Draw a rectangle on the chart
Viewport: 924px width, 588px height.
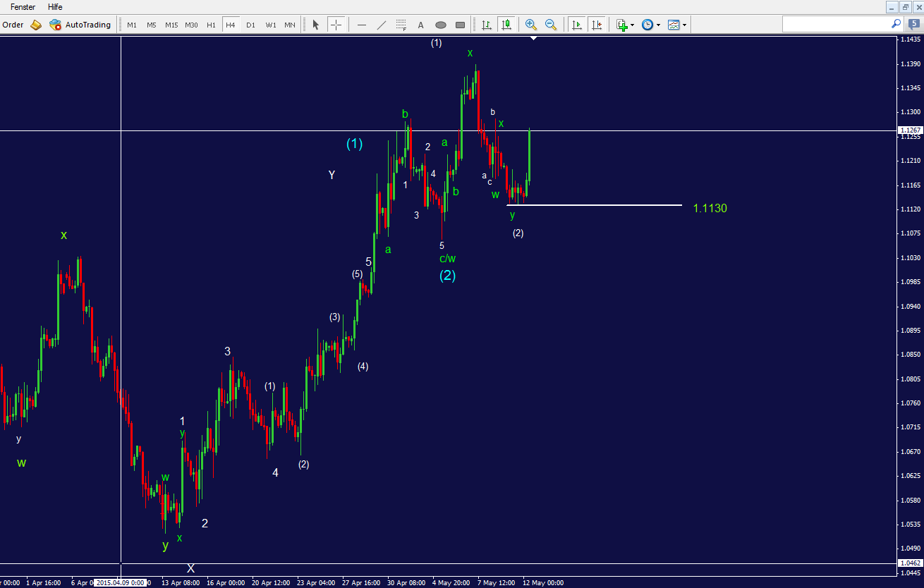click(x=460, y=25)
